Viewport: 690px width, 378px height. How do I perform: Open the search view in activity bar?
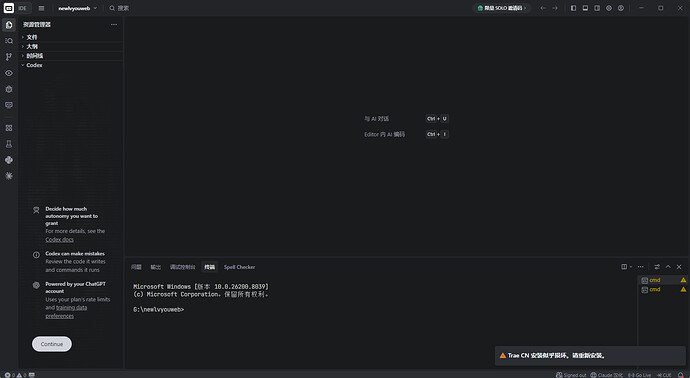(9, 40)
